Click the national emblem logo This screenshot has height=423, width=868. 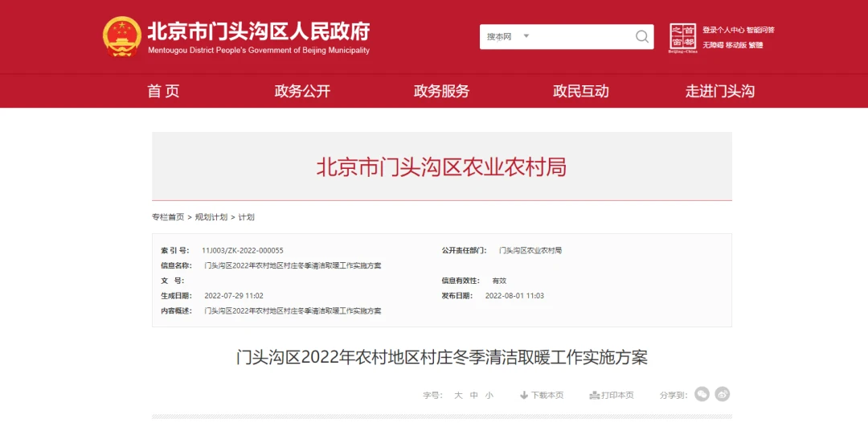pyautogui.click(x=122, y=37)
